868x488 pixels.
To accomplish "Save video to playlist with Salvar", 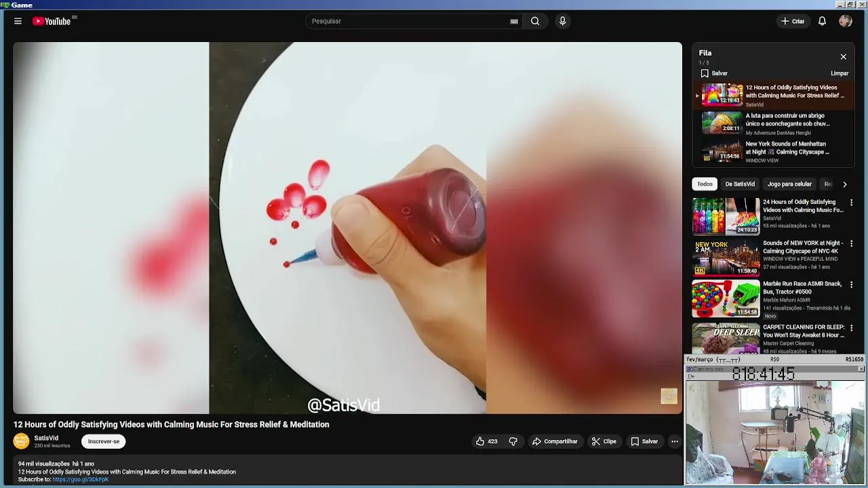I will click(644, 441).
